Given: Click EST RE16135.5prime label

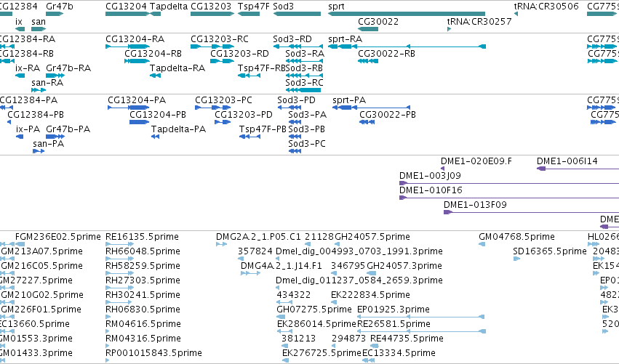Looking at the screenshot, I should (142, 237).
